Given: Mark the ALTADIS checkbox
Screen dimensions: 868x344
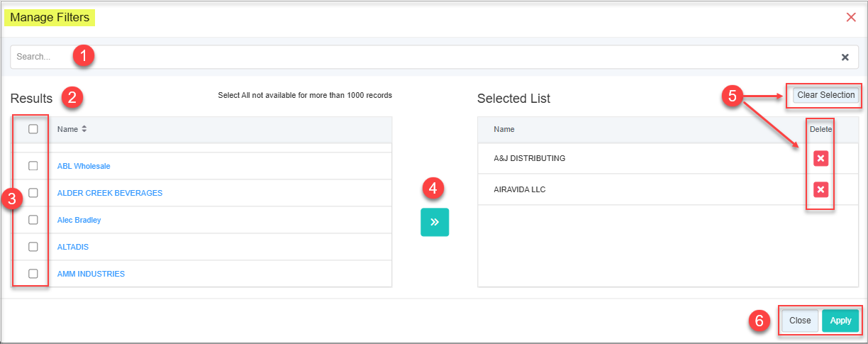Looking at the screenshot, I should pos(33,247).
